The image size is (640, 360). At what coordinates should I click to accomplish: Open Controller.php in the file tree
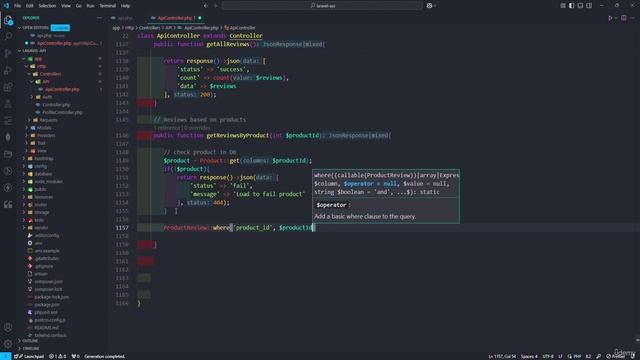tap(56, 105)
